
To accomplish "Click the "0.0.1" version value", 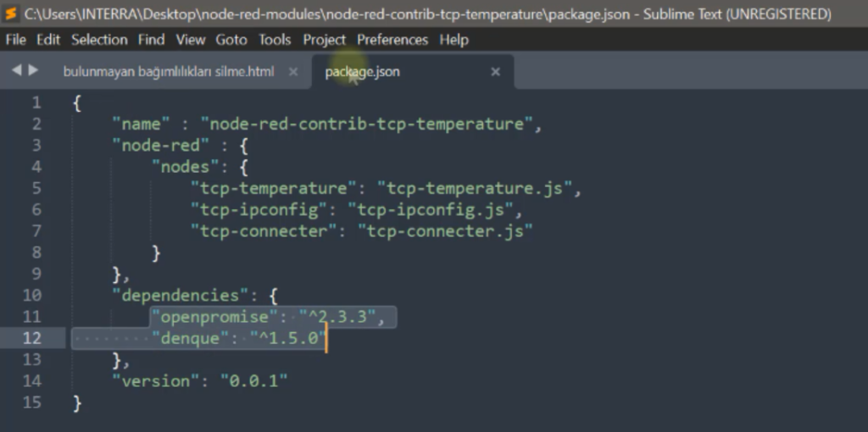I will click(254, 380).
